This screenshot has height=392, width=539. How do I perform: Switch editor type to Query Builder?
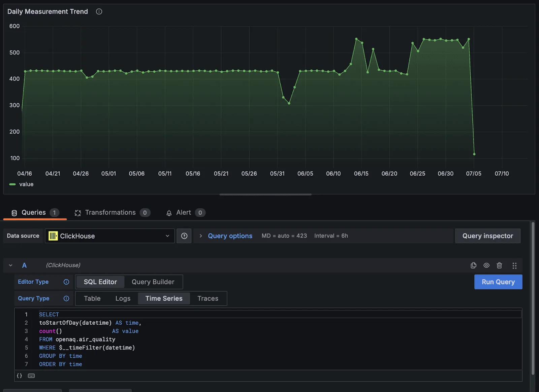tap(153, 282)
